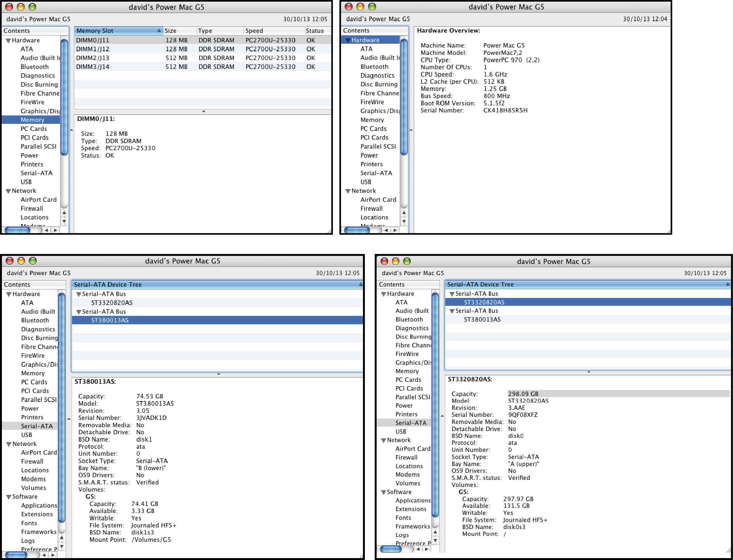
Task: Click yellow minimize button of Hardware Overview window
Action: pyautogui.click(x=360, y=7)
